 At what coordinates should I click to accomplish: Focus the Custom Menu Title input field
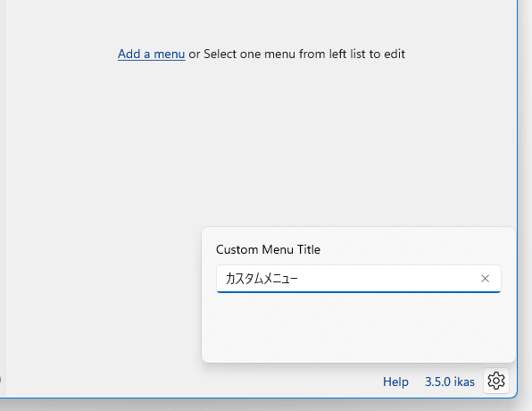[x=358, y=279]
